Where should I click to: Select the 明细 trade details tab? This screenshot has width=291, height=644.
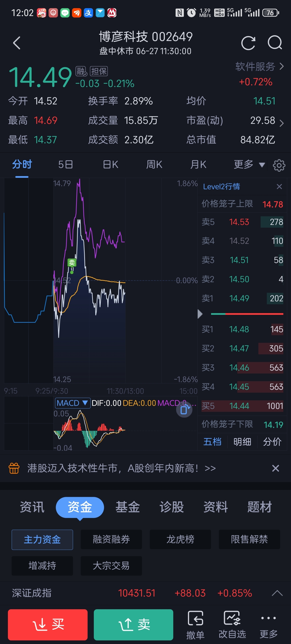242,442
